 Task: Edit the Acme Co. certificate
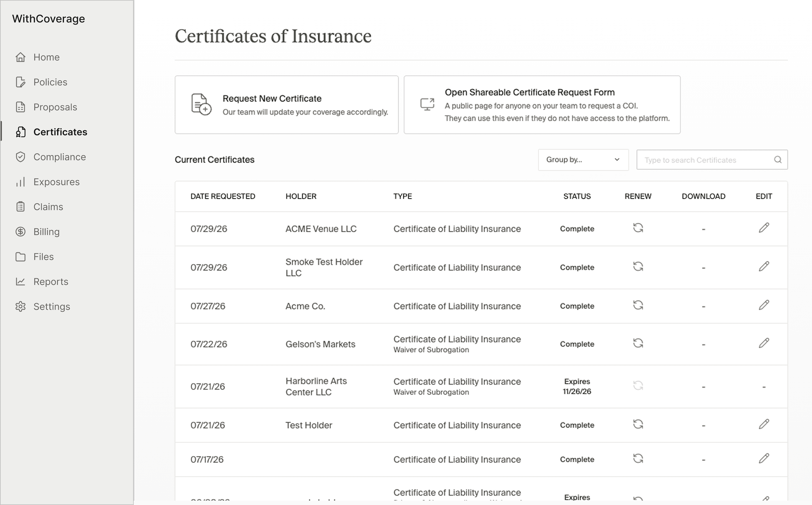click(x=764, y=305)
